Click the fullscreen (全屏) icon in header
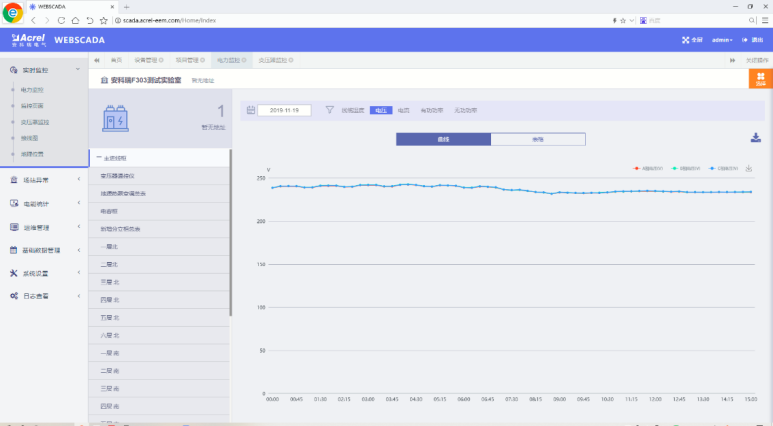The width and height of the screenshot is (773, 426). tap(685, 40)
